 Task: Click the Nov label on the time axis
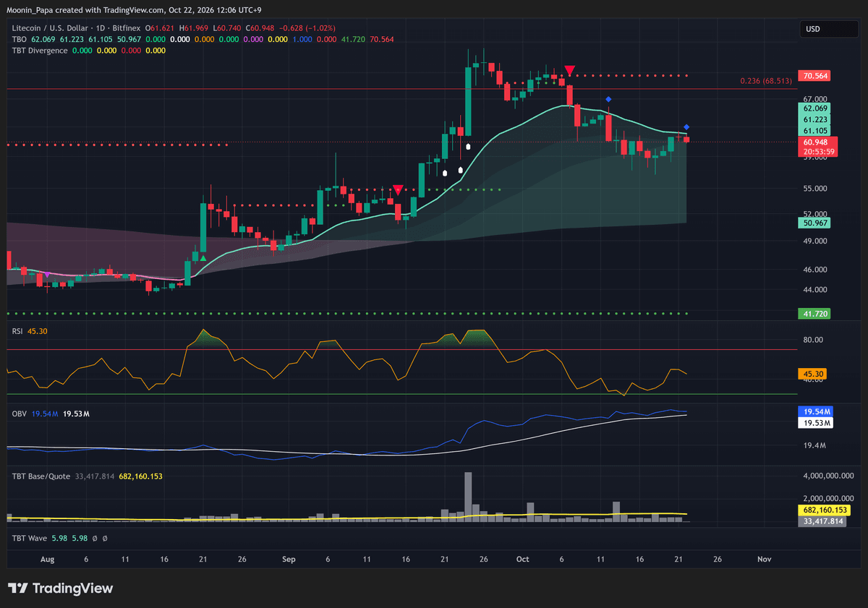(x=764, y=560)
